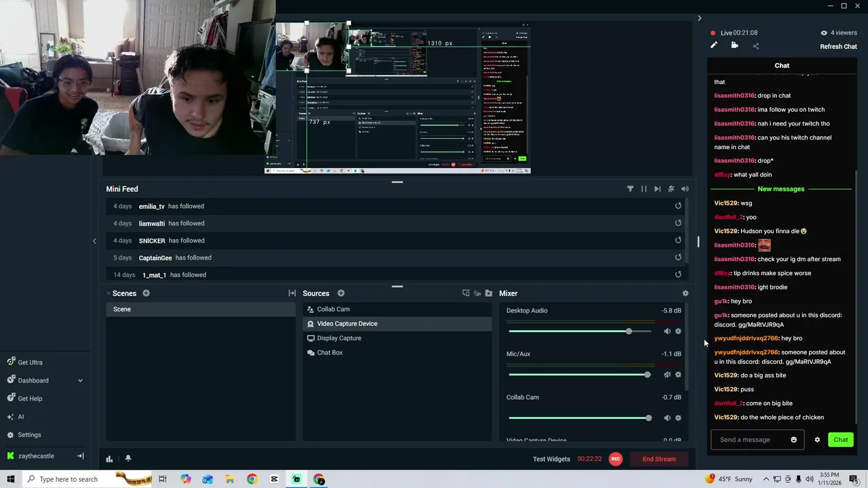Select Display Capture source

(x=397, y=338)
